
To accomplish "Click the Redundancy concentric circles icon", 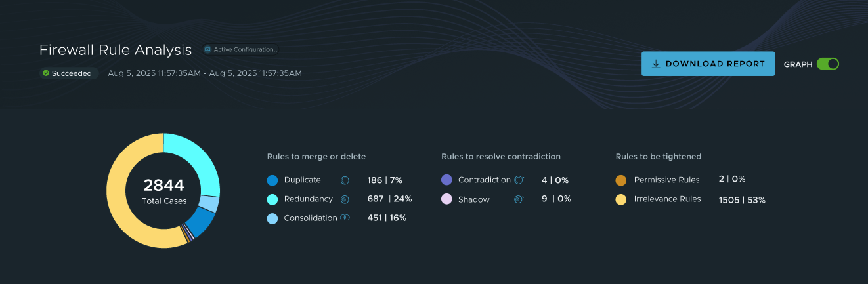I will pyautogui.click(x=345, y=199).
